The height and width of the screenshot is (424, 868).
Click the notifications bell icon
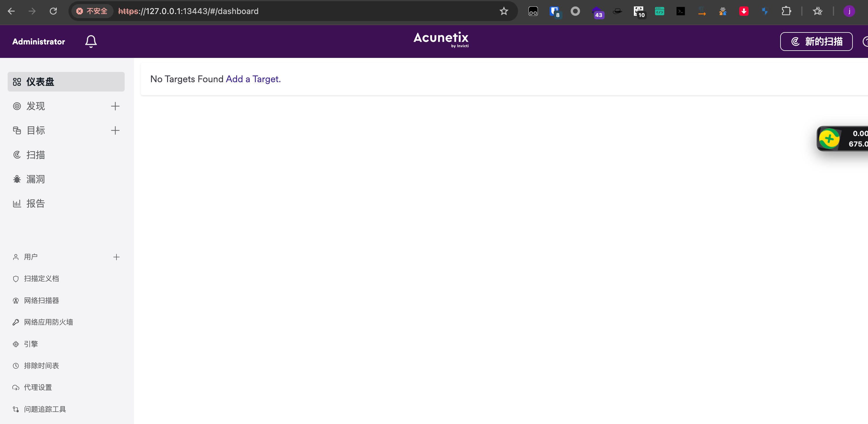click(x=91, y=42)
